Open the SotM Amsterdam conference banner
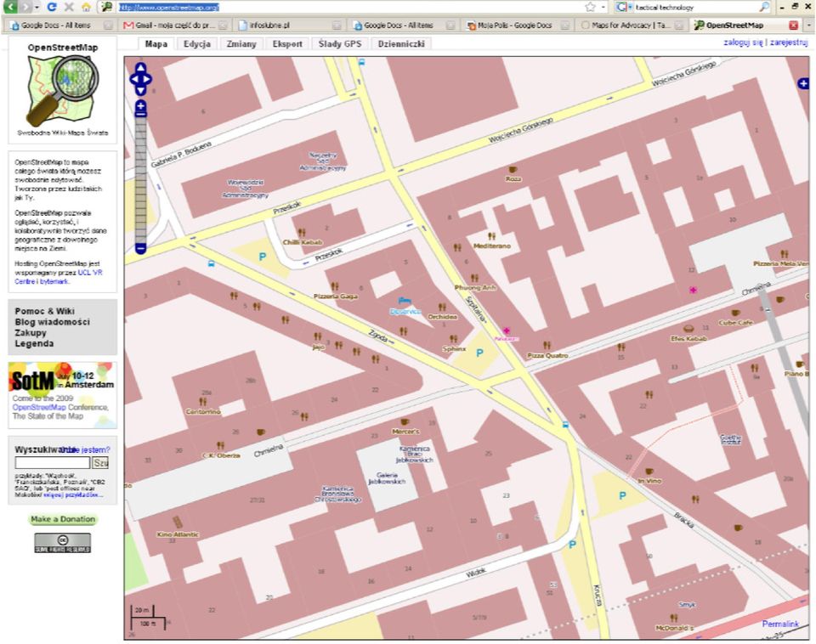816x644 pixels. (62, 393)
